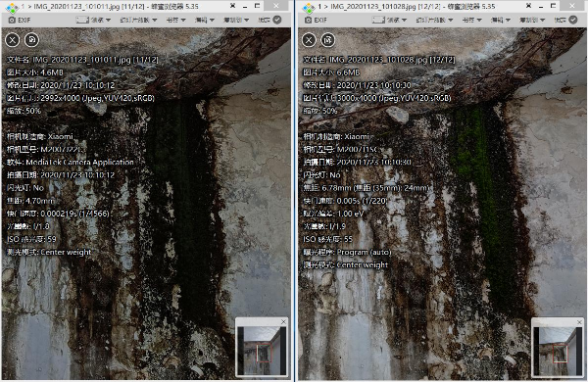Click the pin icon in the left title bar
Screen dimensions: 588x382
(x=232, y=6)
